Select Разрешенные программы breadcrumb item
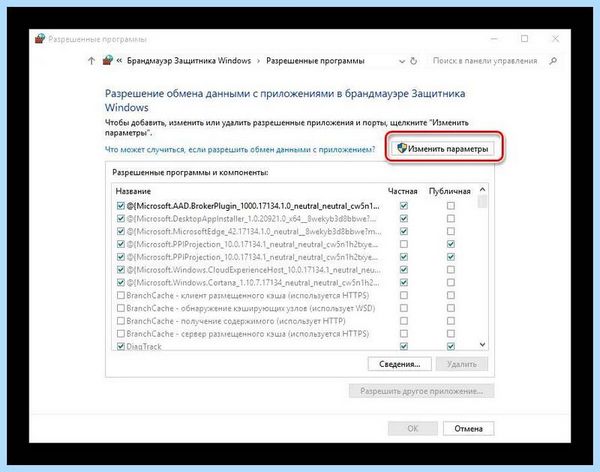Screen dimensions: 600x472 (315, 60)
